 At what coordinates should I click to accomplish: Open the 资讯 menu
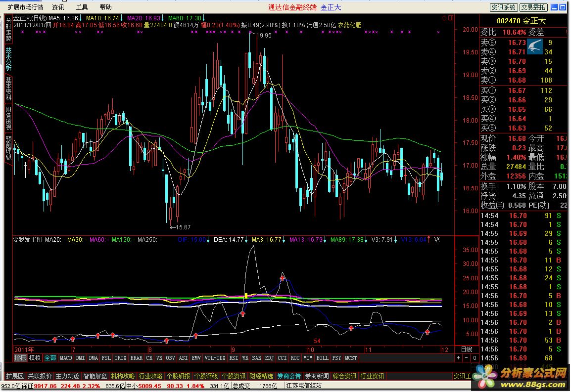pos(58,7)
